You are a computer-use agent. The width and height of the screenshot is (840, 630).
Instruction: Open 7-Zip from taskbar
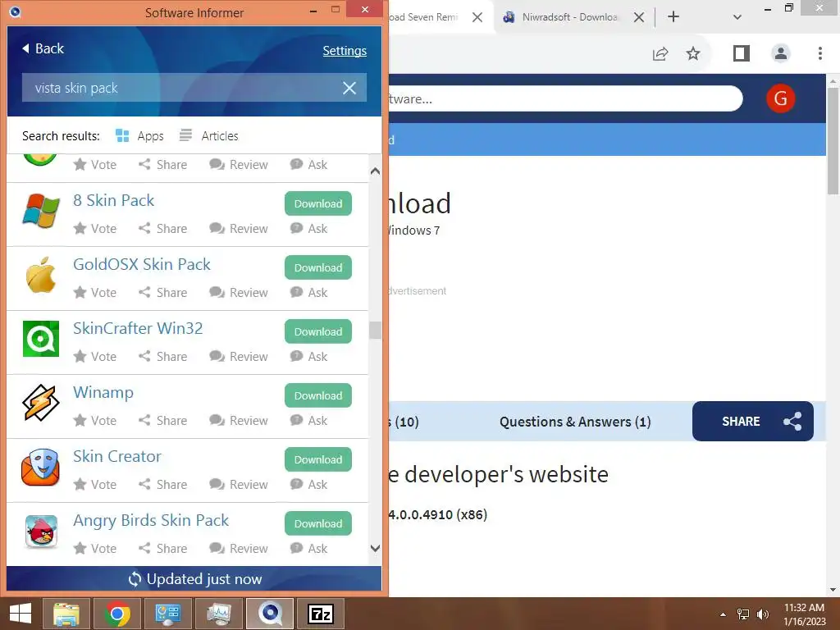pos(321,614)
